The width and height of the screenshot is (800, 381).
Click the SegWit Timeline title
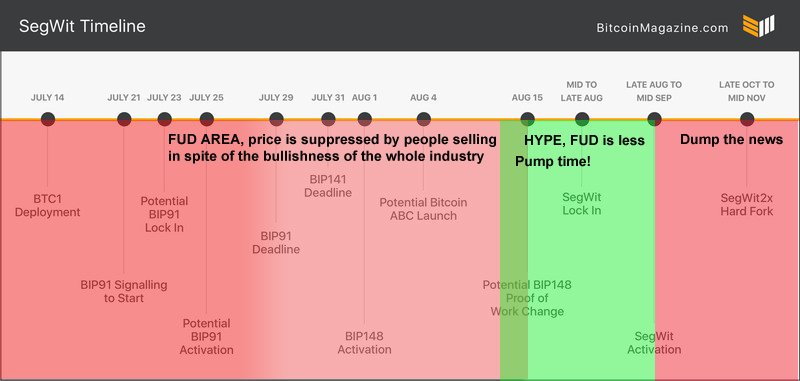(x=82, y=26)
